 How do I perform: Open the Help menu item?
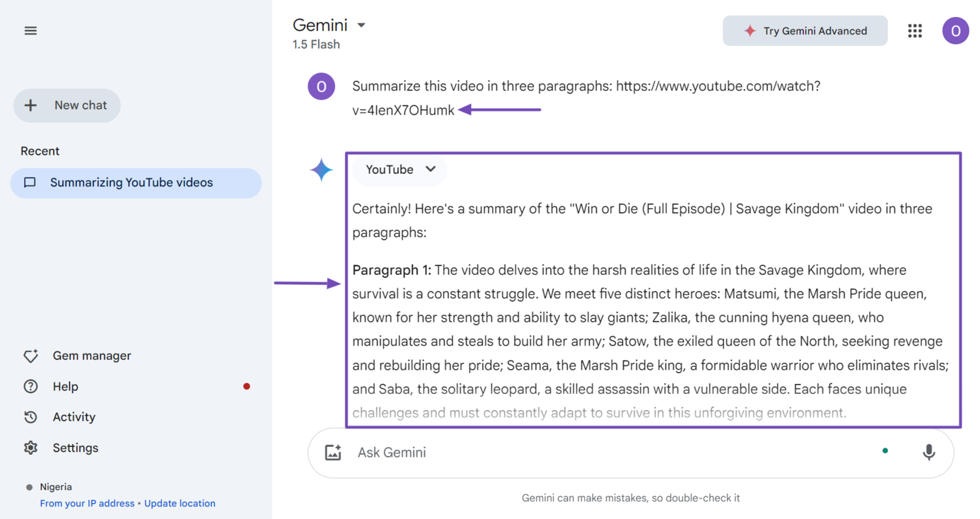click(x=65, y=386)
